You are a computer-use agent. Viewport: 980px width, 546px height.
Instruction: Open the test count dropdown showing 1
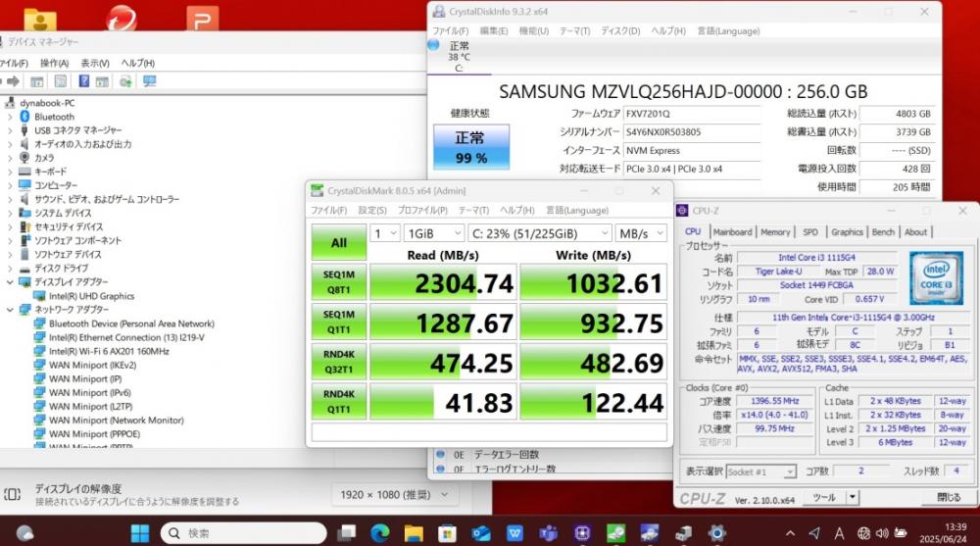(x=385, y=233)
